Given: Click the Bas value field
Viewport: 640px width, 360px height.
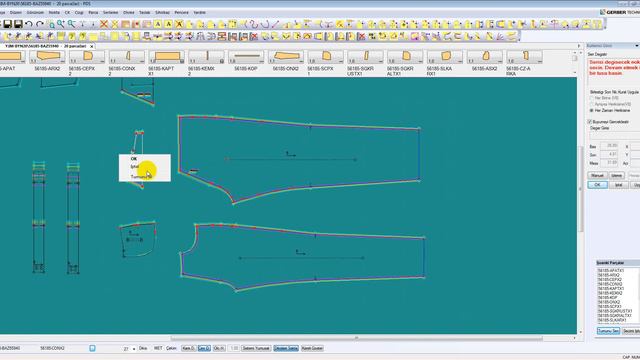Looking at the screenshot, I should click(609, 146).
